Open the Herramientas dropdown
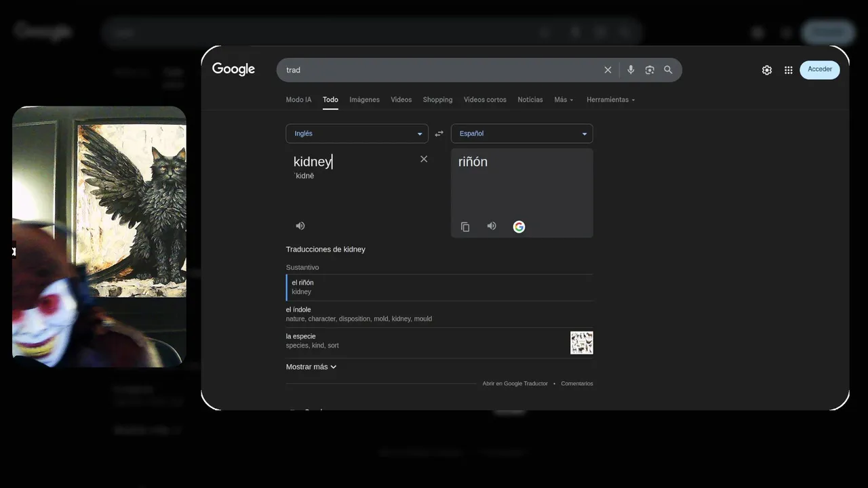Image resolution: width=868 pixels, height=488 pixels. click(611, 100)
